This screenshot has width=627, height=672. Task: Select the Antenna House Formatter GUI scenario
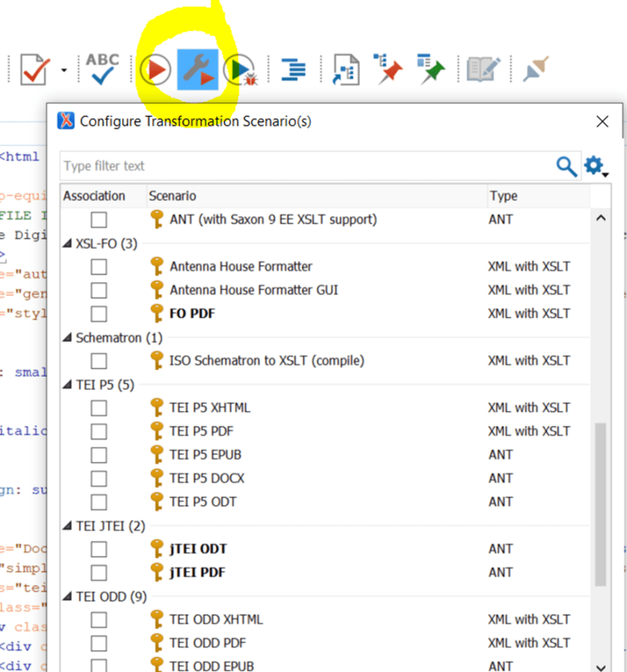pos(254,290)
